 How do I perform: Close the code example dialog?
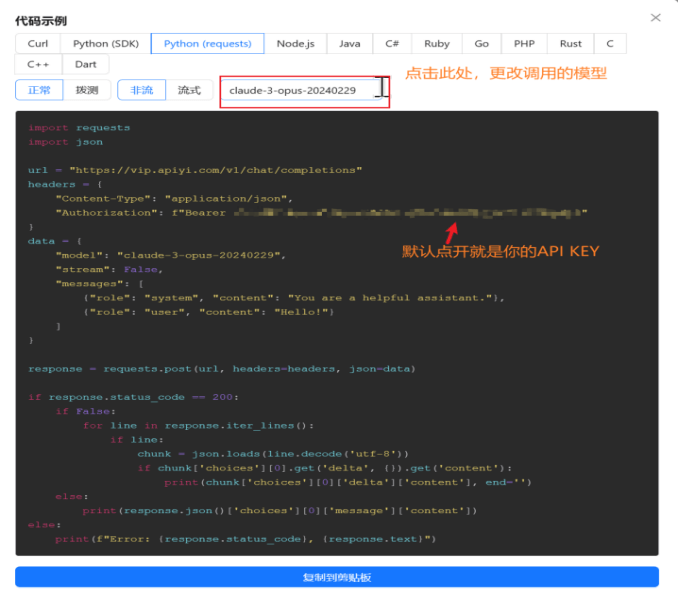click(x=656, y=18)
